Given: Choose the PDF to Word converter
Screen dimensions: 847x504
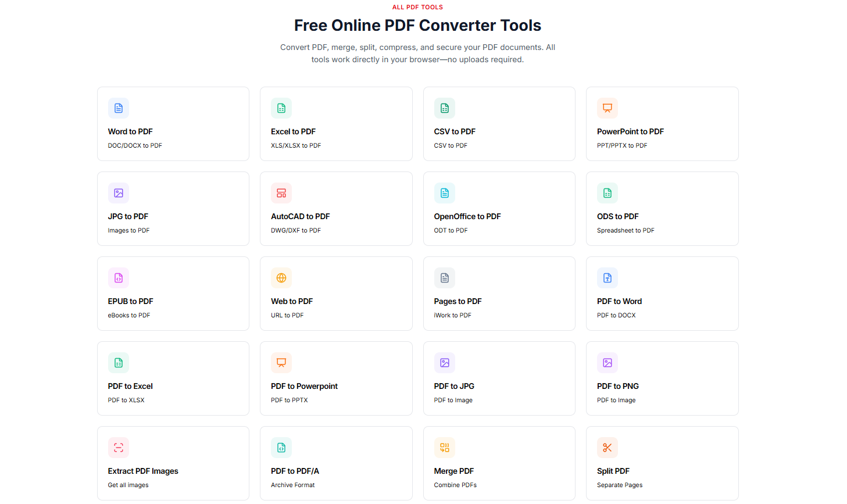Looking at the screenshot, I should 619,302.
